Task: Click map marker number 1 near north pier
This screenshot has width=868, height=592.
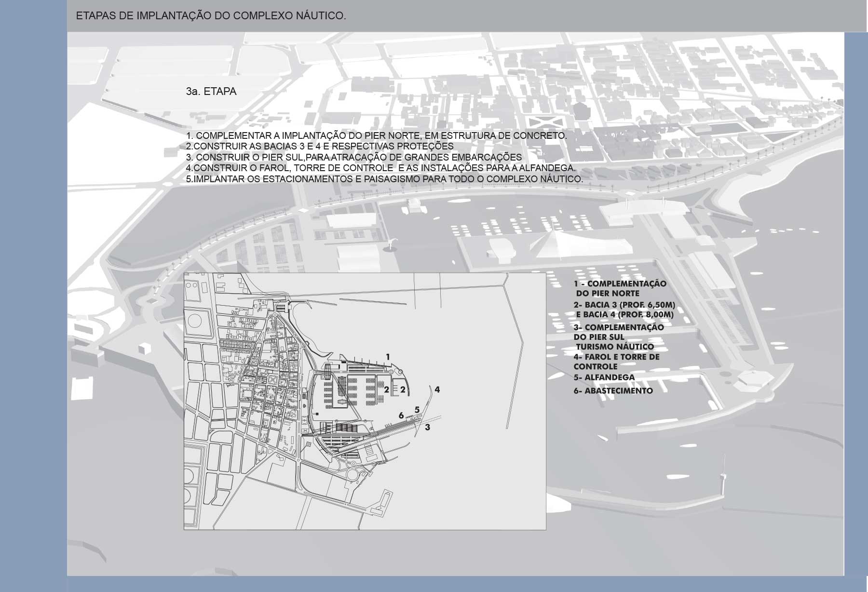Action: 388,357
